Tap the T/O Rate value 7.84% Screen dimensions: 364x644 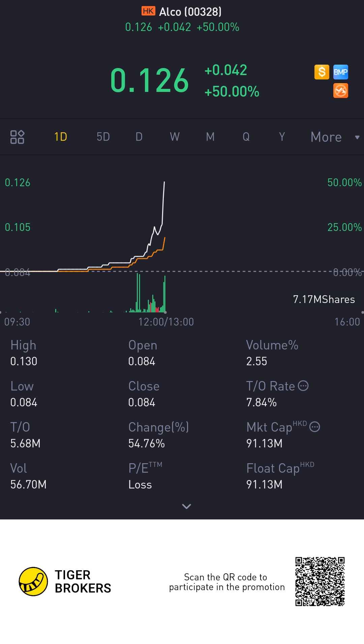click(x=261, y=402)
